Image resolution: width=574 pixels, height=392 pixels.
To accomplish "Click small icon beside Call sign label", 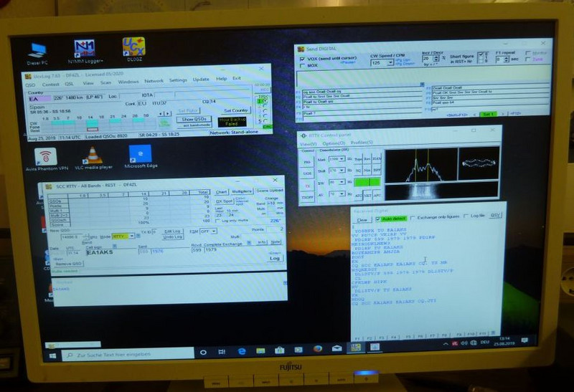I will coord(115,247).
